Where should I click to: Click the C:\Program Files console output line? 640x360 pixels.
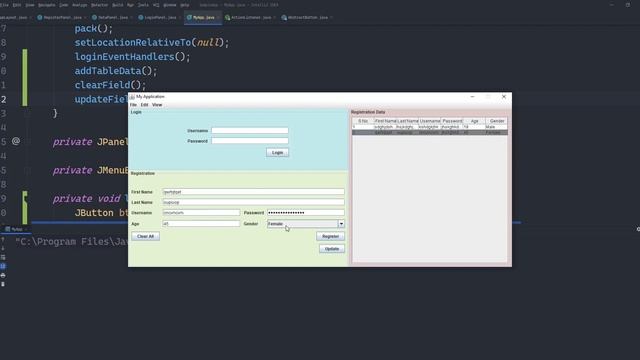(72, 242)
